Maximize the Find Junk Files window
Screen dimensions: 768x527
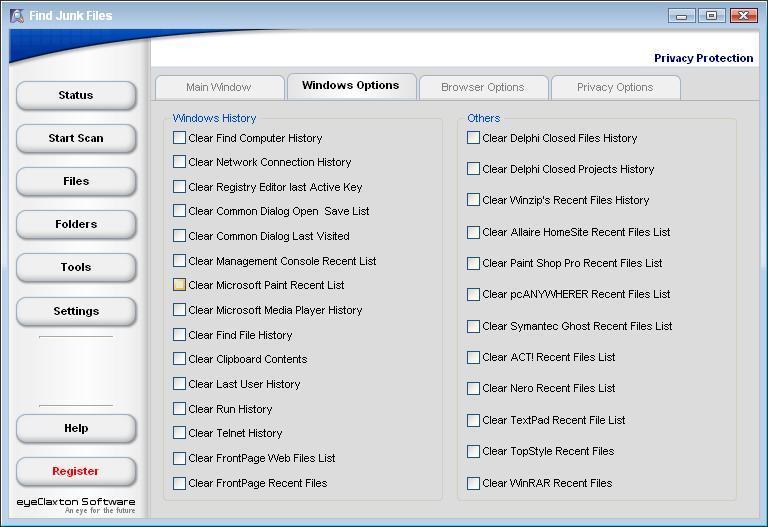coord(712,16)
